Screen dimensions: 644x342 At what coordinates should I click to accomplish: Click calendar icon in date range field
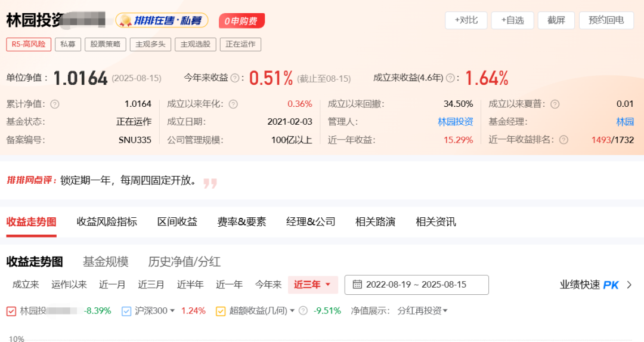357,285
